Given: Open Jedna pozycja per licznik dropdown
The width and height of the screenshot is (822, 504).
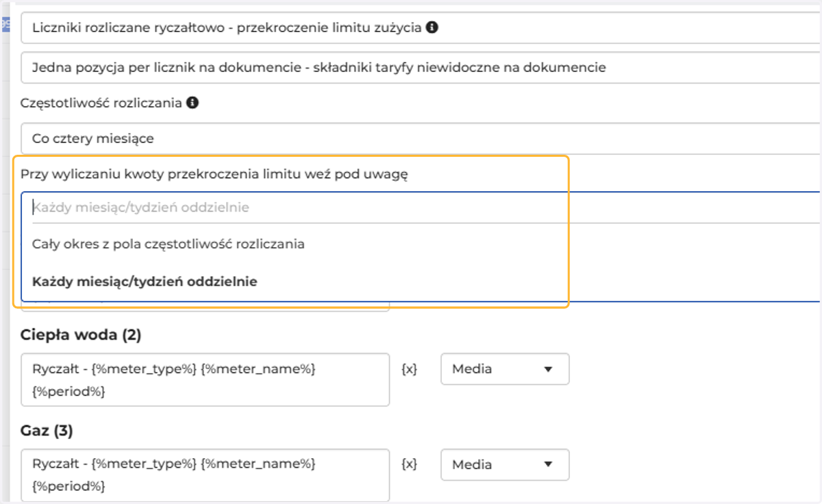Looking at the screenshot, I should tap(421, 67).
